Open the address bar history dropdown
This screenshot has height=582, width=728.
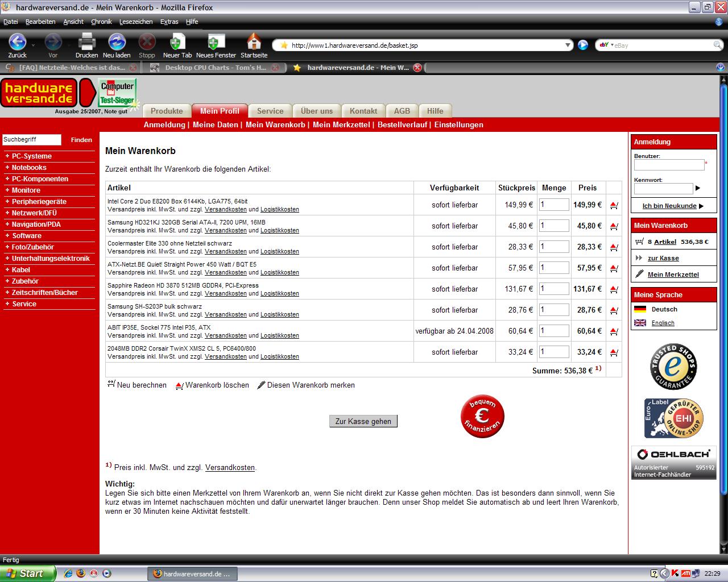tap(568, 45)
